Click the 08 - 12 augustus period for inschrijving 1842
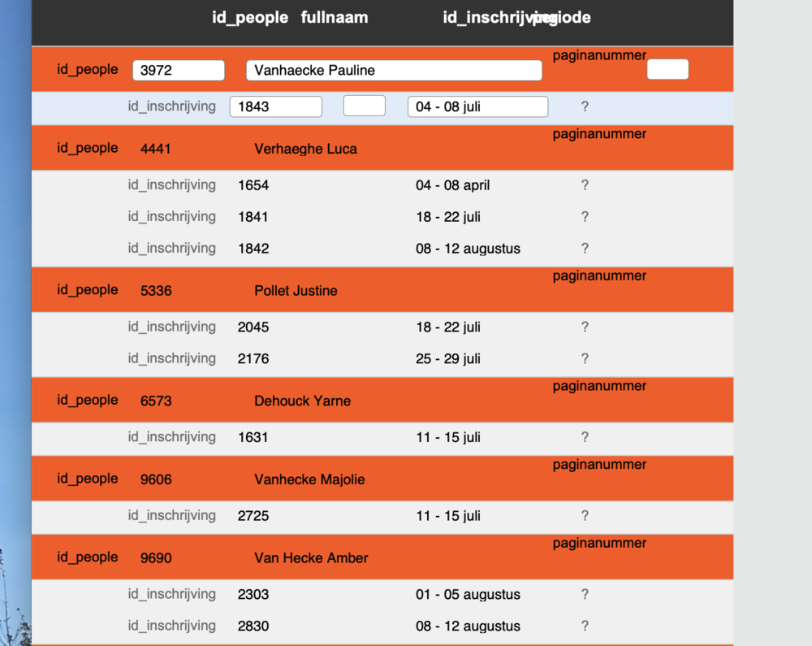Viewport: 812px width, 646px height. [468, 249]
